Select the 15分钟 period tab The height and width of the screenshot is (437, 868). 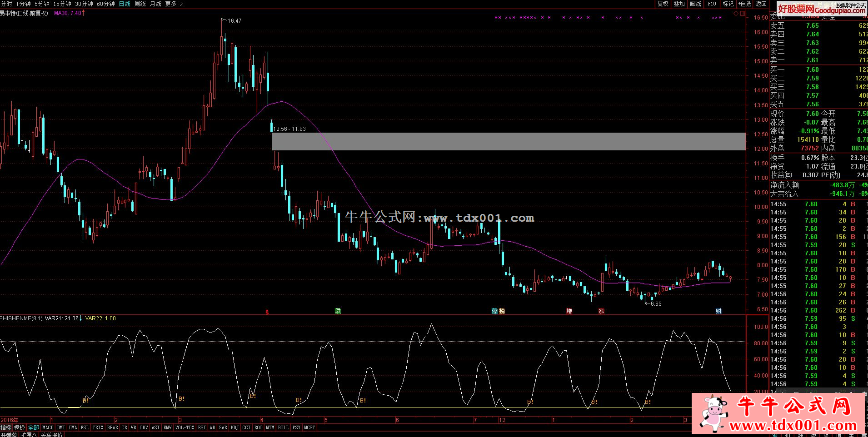coord(62,4)
